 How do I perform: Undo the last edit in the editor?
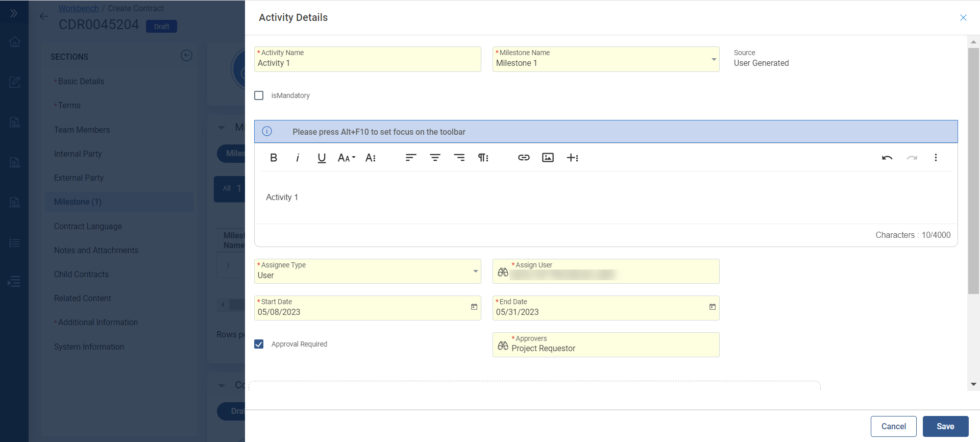887,158
